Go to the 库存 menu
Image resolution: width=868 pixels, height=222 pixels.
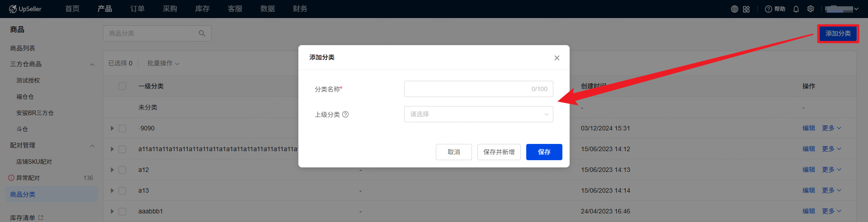[x=202, y=9]
